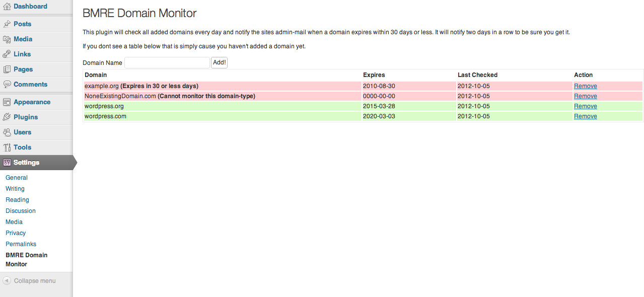Select the wordpress.org domain cell

coord(223,106)
